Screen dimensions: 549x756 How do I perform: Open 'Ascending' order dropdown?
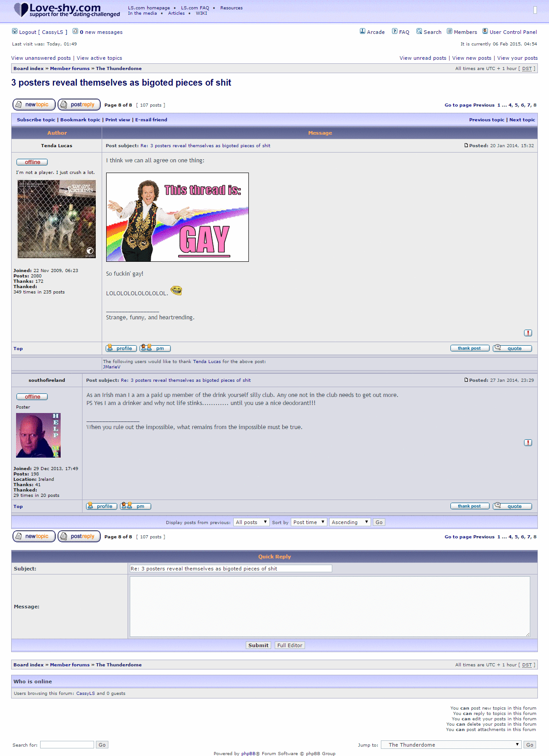[350, 522]
